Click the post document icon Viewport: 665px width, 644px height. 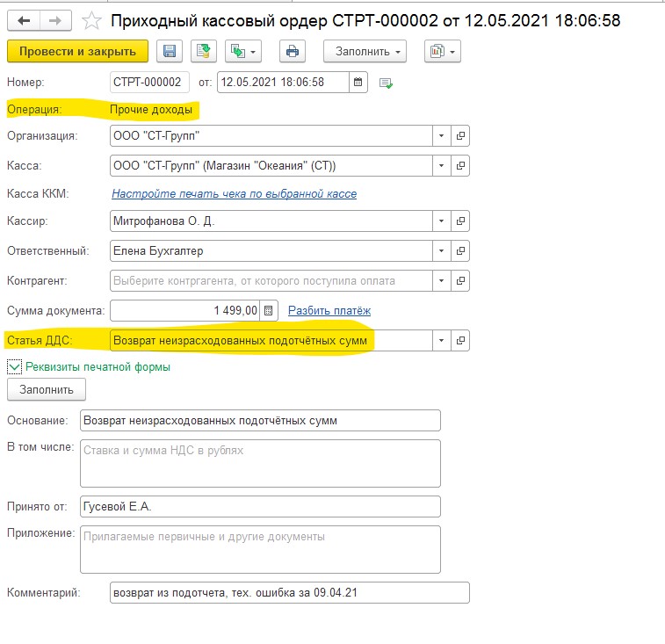pyautogui.click(x=203, y=52)
